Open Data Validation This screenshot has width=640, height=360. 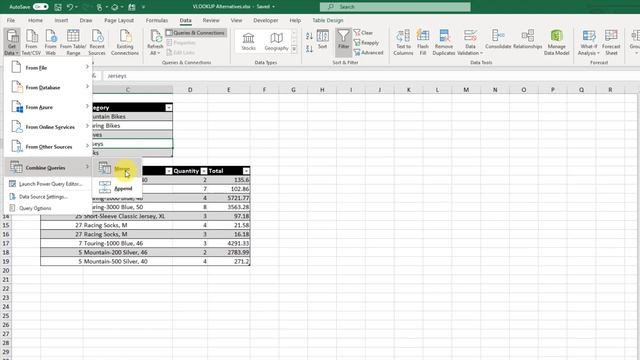tap(470, 42)
